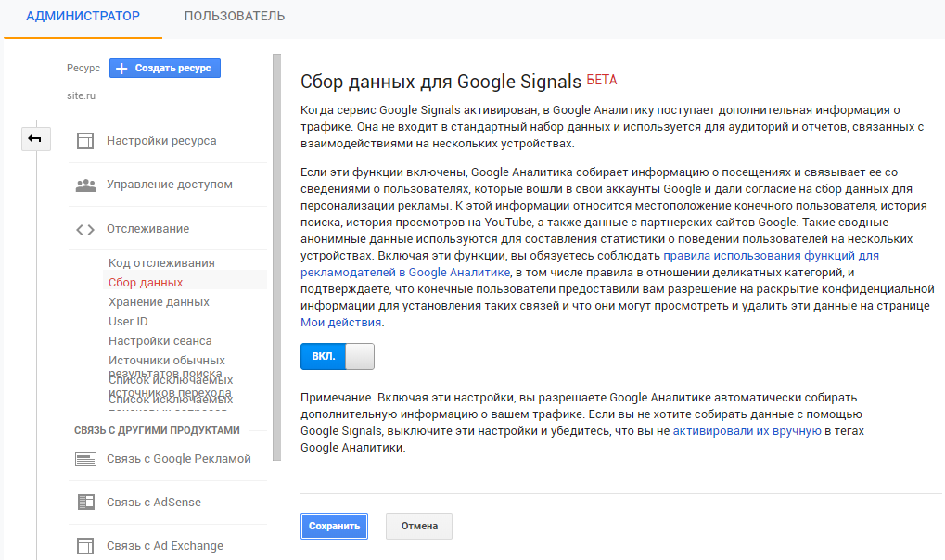Open the Мои действия link
945x560 pixels.
(x=341, y=323)
